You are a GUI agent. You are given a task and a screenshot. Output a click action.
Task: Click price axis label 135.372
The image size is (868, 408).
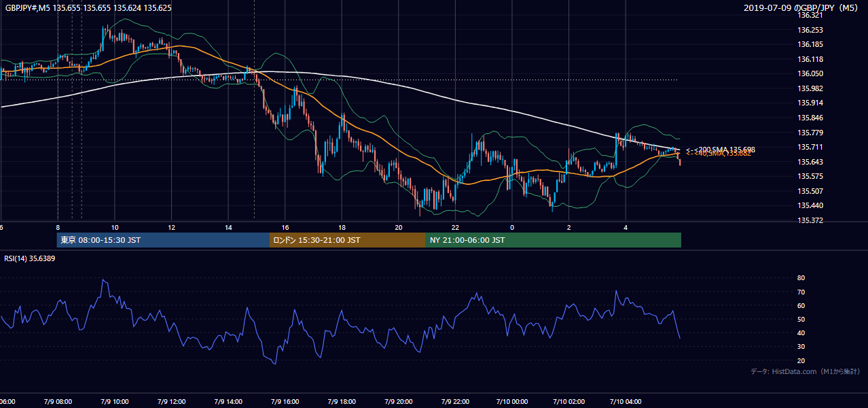coord(810,220)
